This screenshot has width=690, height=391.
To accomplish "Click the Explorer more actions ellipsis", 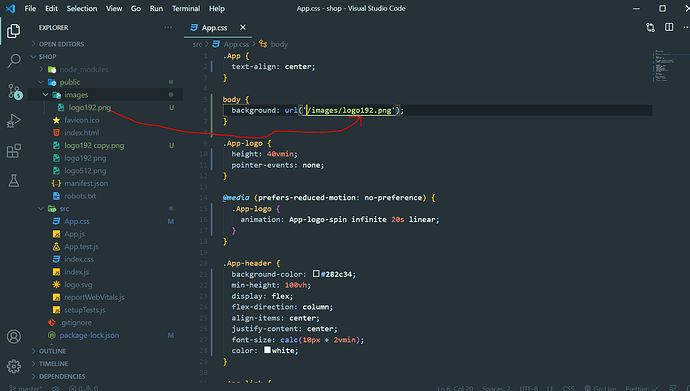I will point(168,27).
